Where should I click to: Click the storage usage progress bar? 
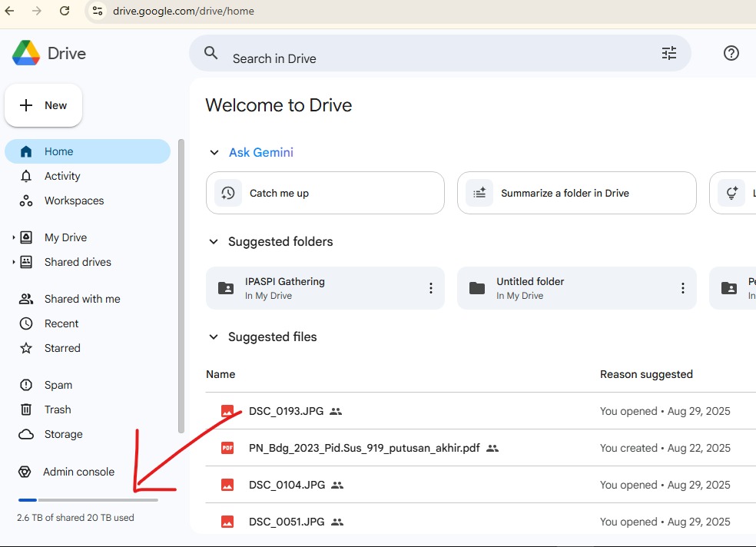[x=88, y=500]
